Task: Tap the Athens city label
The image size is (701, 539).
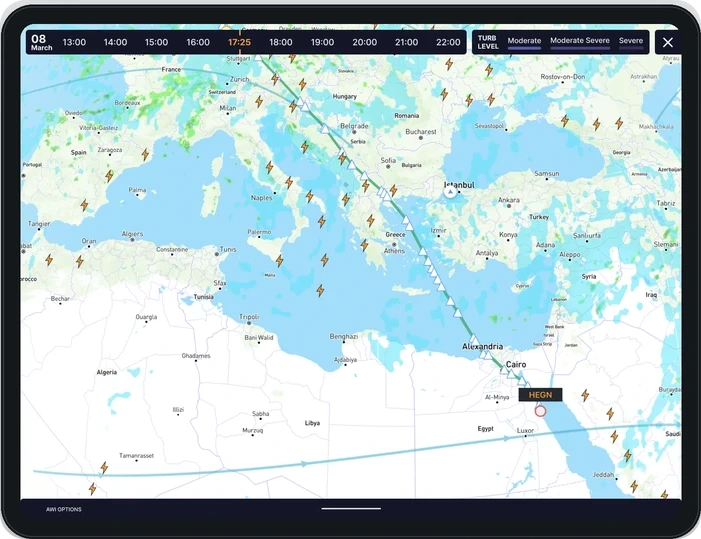Action: 394,251
